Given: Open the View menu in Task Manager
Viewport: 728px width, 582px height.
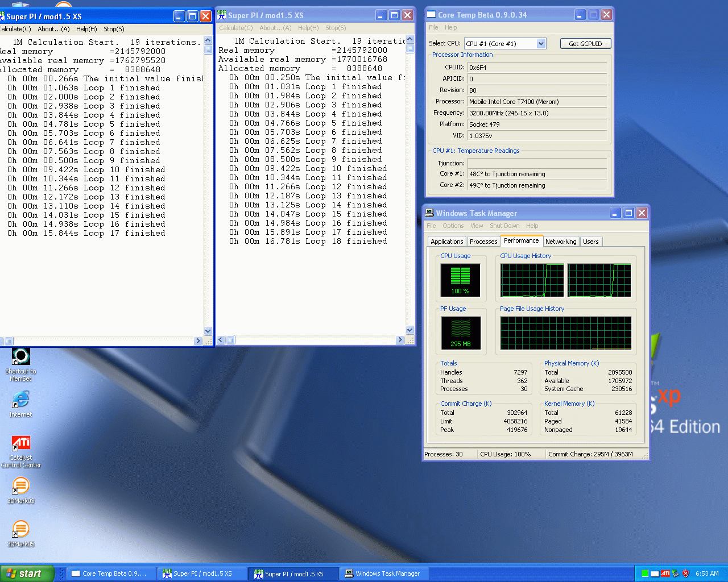Looking at the screenshot, I should click(x=477, y=226).
